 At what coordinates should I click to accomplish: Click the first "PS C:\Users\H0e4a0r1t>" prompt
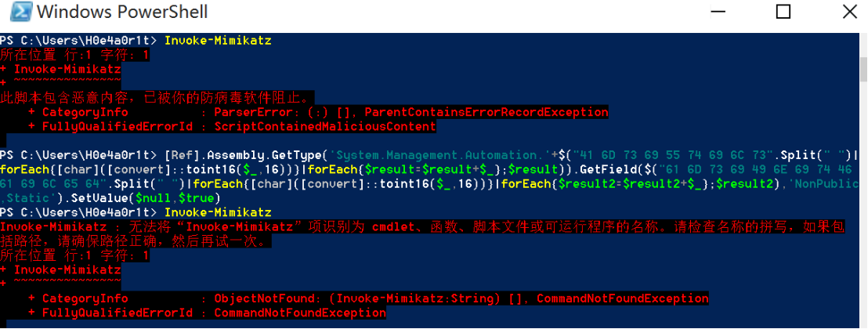[x=78, y=40]
